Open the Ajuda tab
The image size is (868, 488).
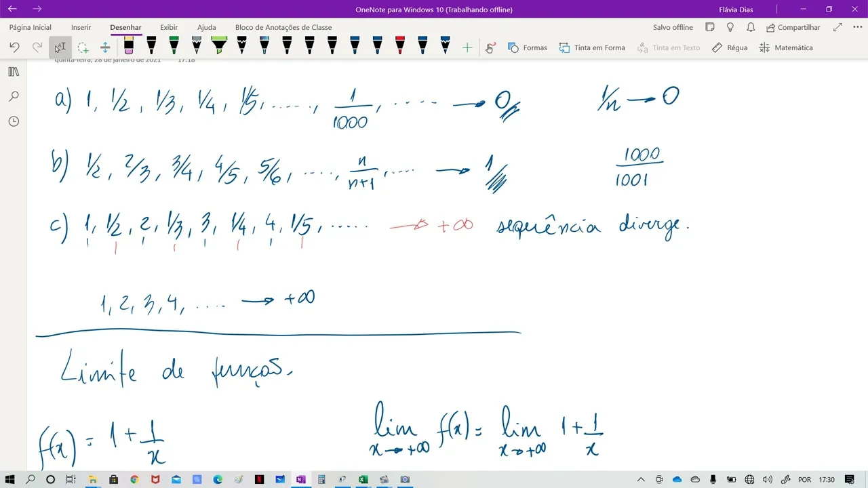207,27
